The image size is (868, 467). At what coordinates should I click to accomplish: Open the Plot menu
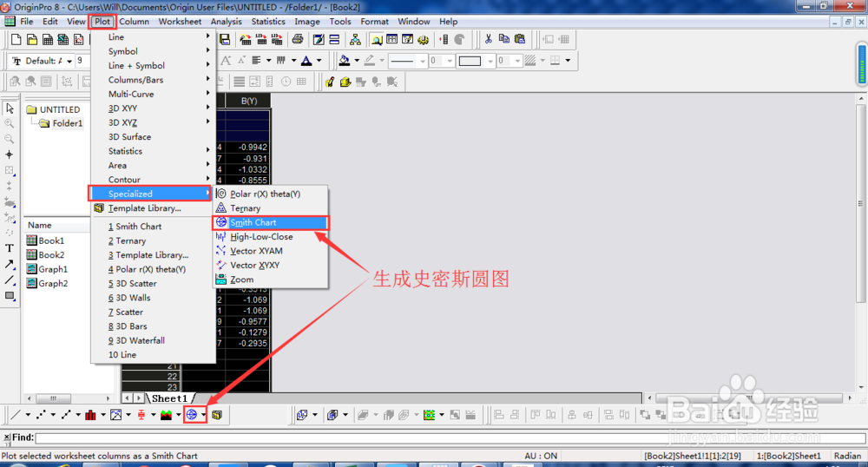pos(102,22)
